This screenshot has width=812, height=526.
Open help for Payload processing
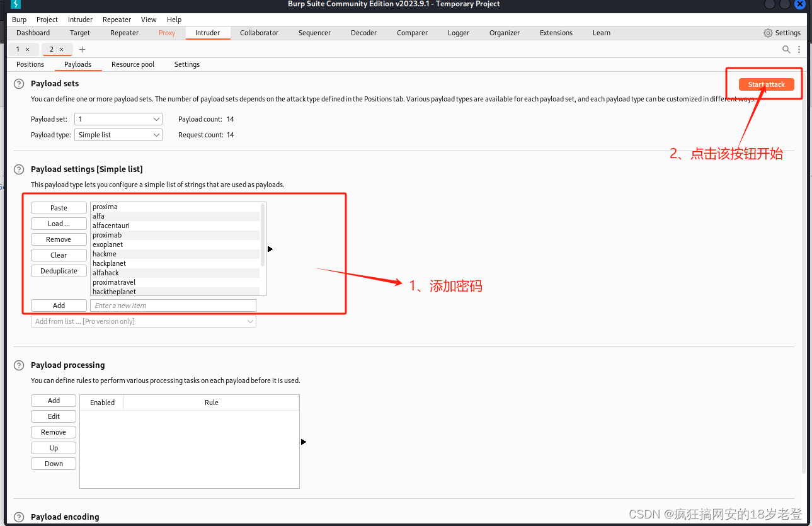tap(19, 365)
